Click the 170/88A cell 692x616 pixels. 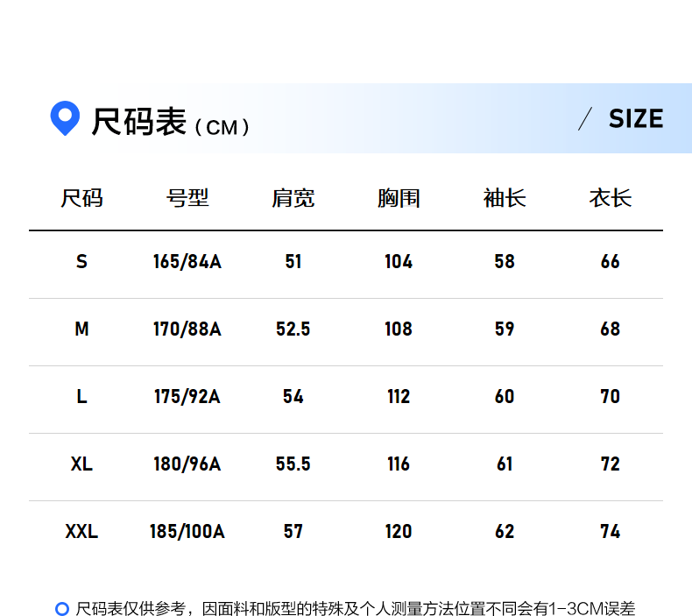click(x=187, y=329)
